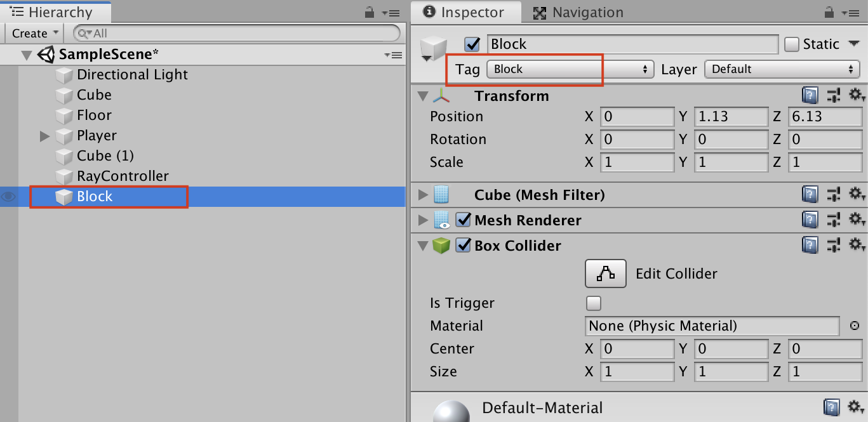The height and width of the screenshot is (422, 868).
Task: Toggle the Block active checkbox
Action: 472,44
